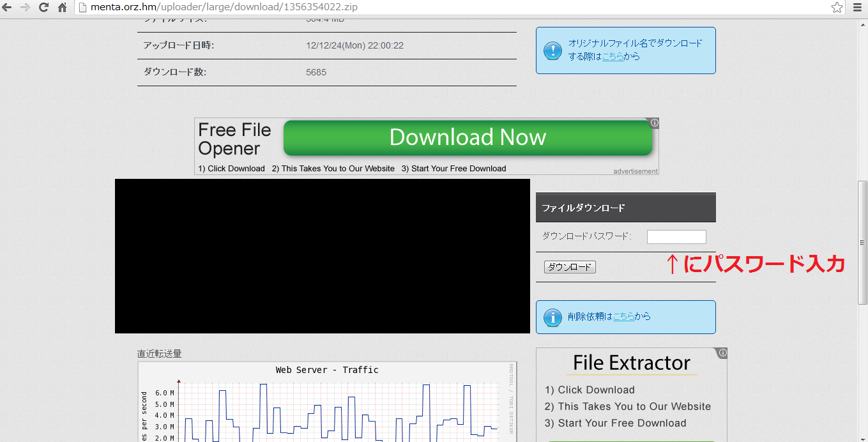Open the browser home page icon
The image size is (868, 442).
coord(62,8)
